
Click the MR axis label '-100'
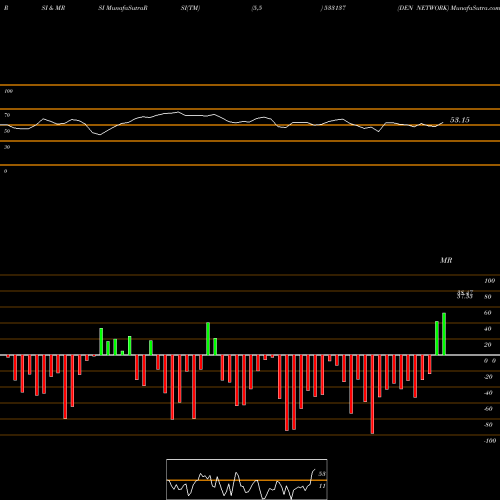[490, 441]
